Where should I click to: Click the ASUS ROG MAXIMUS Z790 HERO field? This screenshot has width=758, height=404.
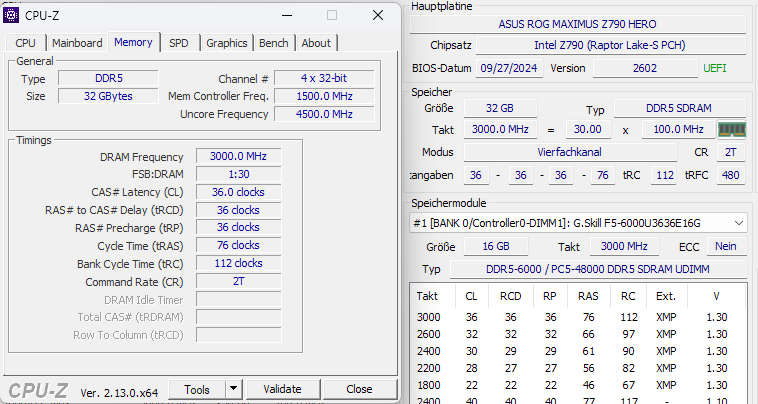(x=578, y=24)
